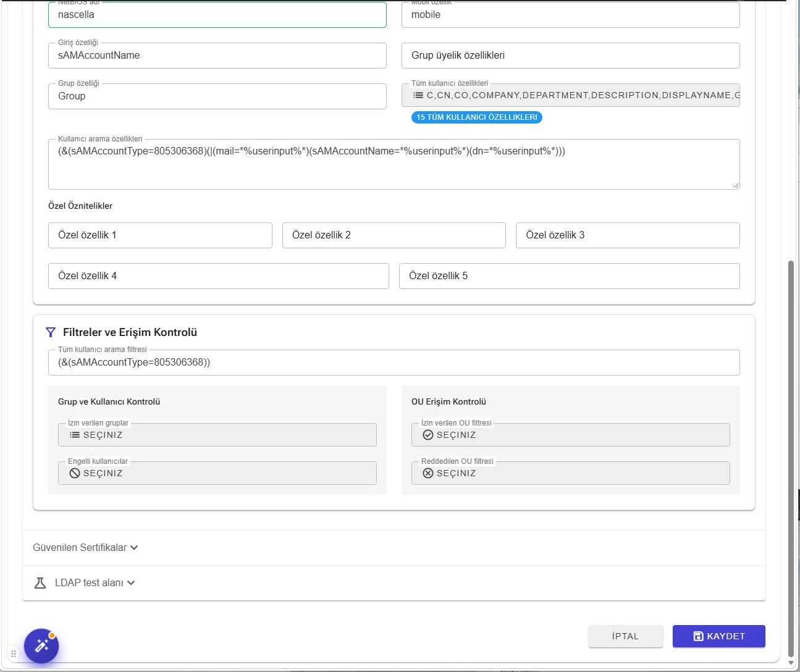Click the drag handle beside the wand button

point(14,653)
